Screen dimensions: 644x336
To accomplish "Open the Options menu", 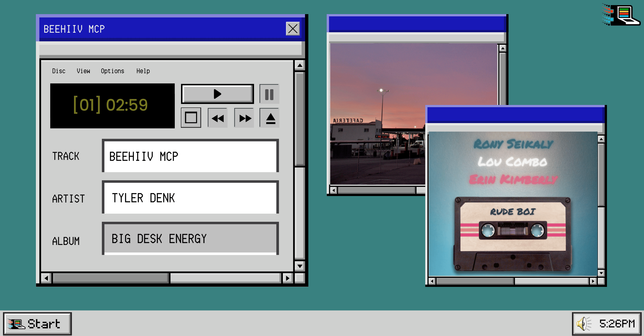I will click(x=113, y=71).
